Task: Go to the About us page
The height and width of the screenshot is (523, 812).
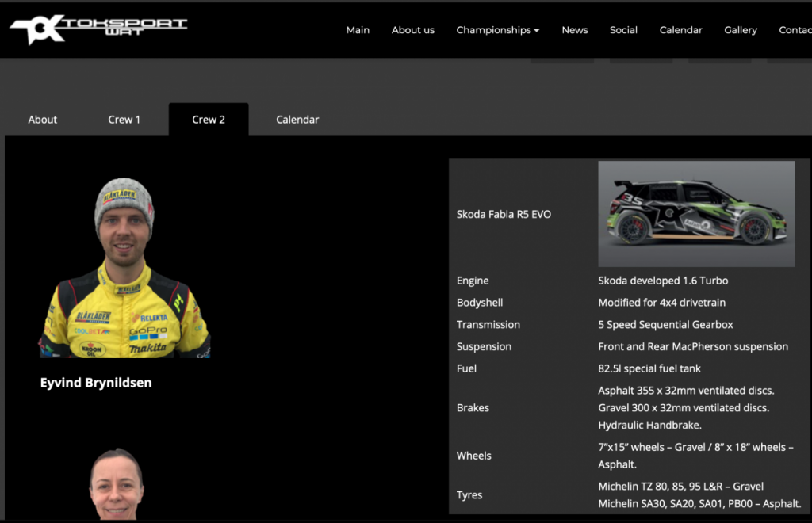Action: tap(412, 30)
